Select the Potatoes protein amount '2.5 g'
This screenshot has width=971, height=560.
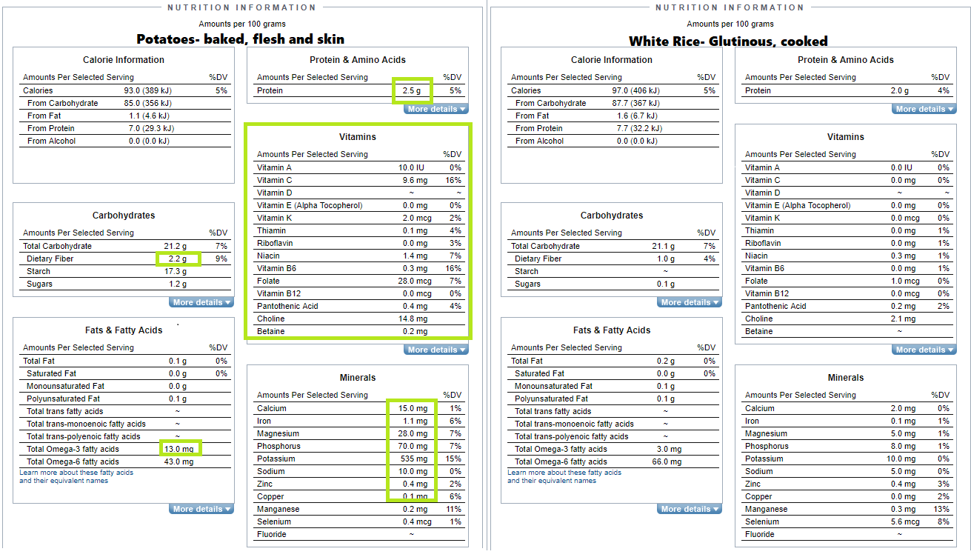click(x=412, y=90)
